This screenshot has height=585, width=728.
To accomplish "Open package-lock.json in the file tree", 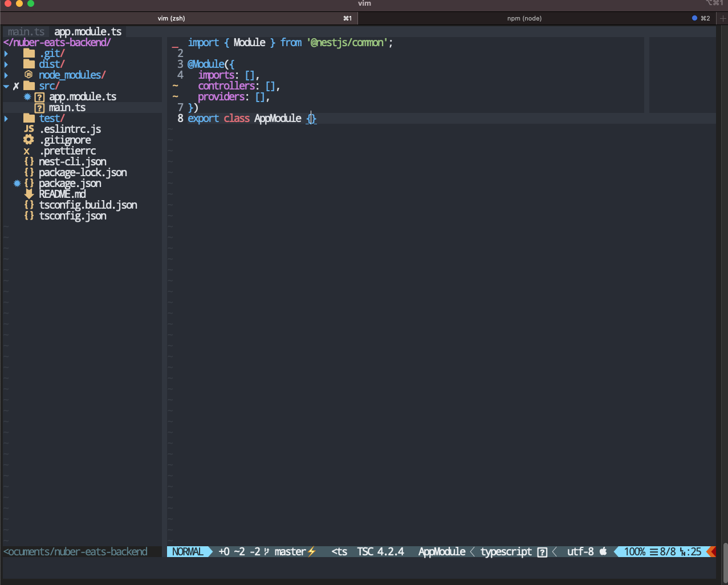I will coord(83,173).
